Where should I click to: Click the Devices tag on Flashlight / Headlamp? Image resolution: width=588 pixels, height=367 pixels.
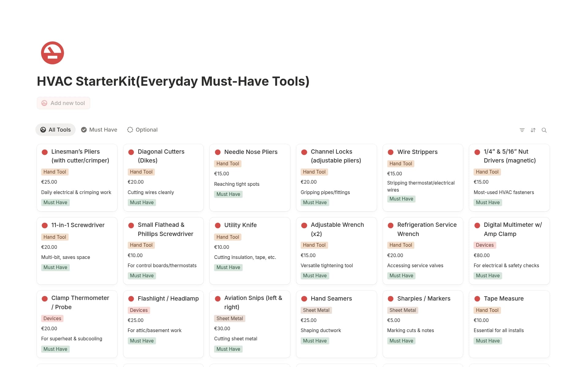pyautogui.click(x=139, y=310)
